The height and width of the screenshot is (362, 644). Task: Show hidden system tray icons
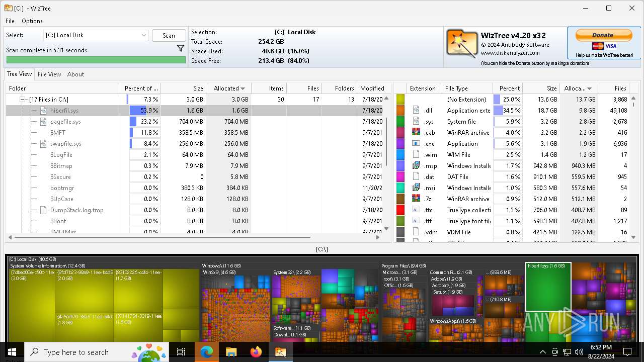[542, 352]
